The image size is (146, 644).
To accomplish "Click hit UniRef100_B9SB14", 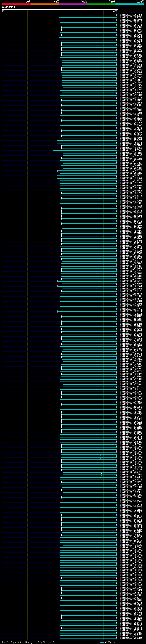I will 131,65.
